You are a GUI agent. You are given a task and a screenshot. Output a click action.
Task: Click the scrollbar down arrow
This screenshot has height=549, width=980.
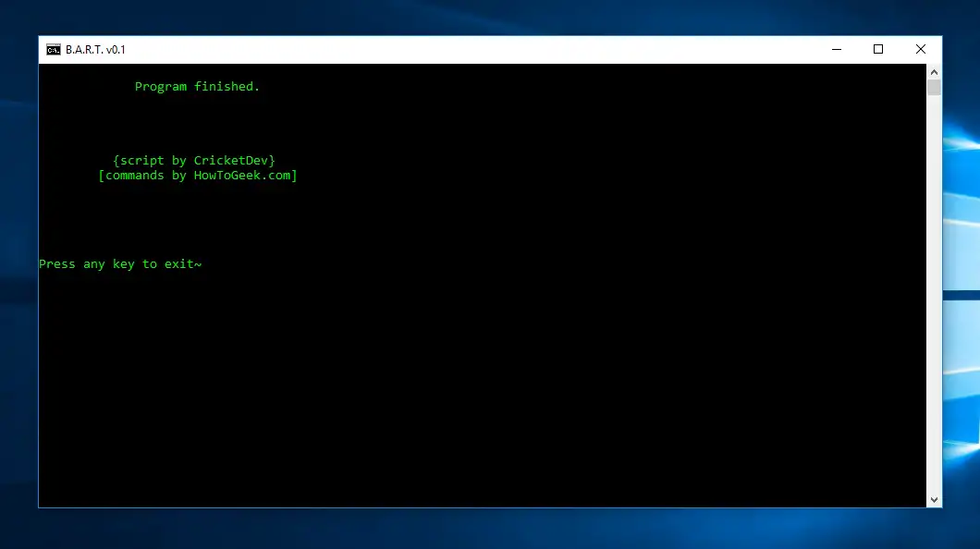point(934,500)
